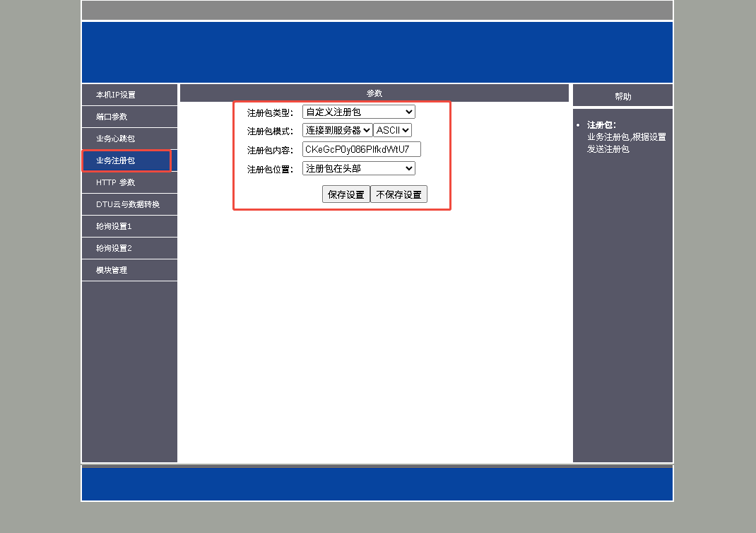The width and height of the screenshot is (756, 533).
Task: Open the 连接到服务器 mode dropdown
Action: (x=337, y=130)
